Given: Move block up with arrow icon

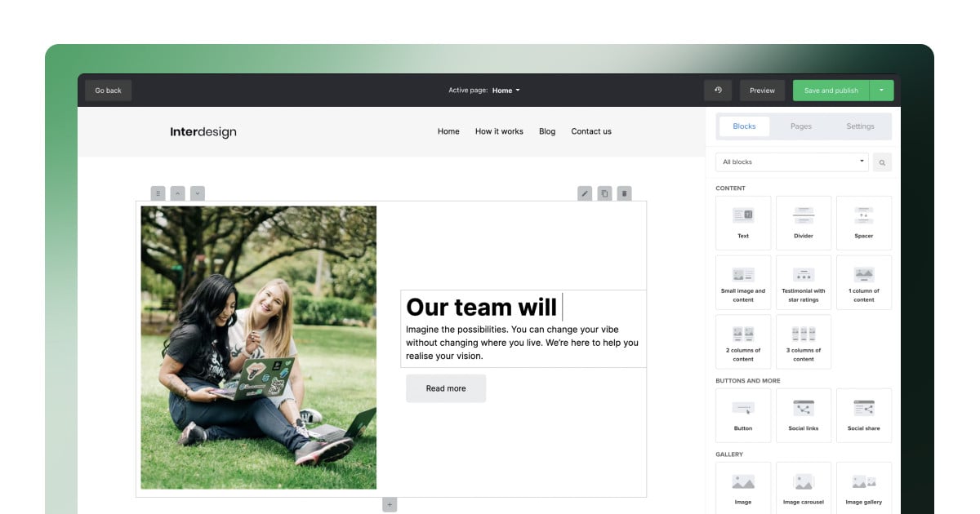Looking at the screenshot, I should click(177, 193).
